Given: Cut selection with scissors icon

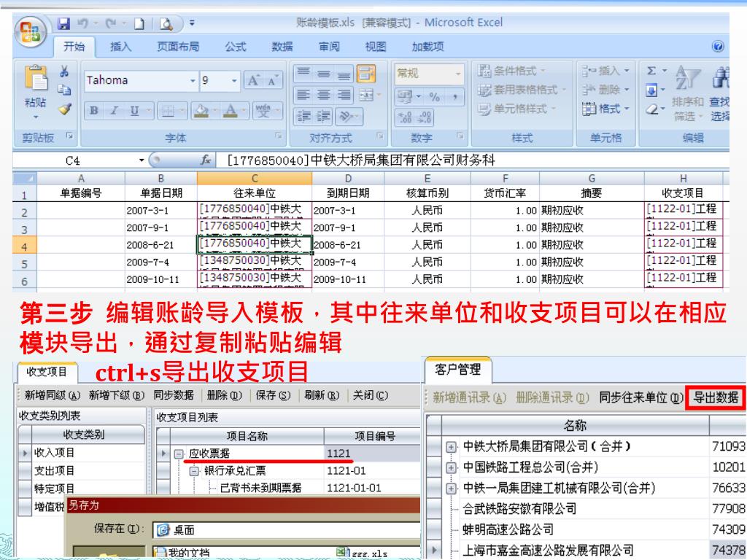Looking at the screenshot, I should point(64,71).
